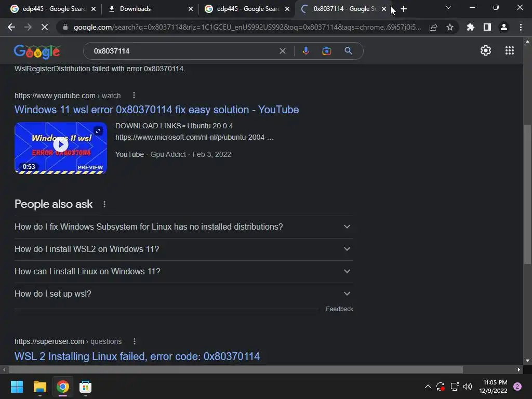
Task: Bookmark this page with the star icon
Action: [x=450, y=27]
